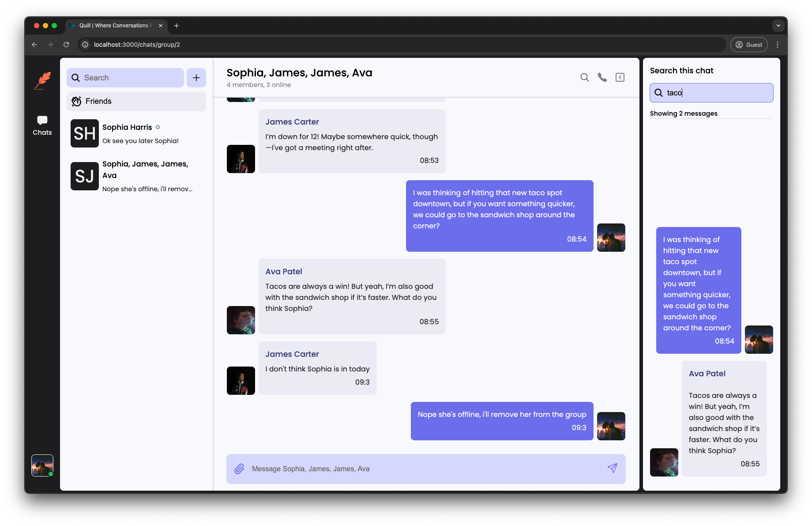812x526 pixels.
Task: Collapse the side panel with chevron icon
Action: point(620,77)
